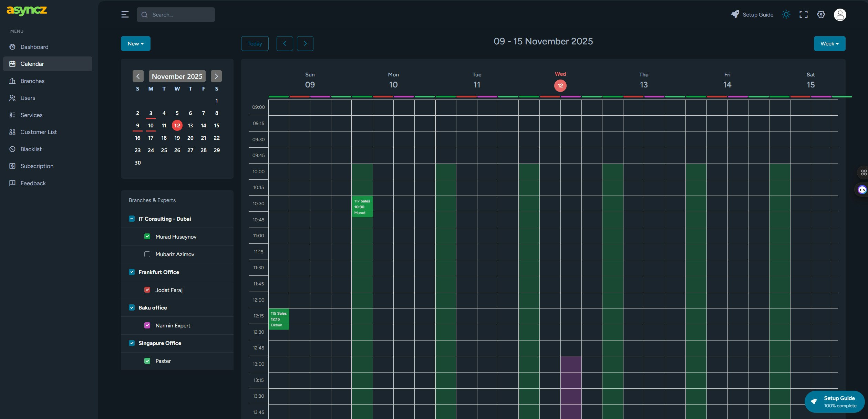Open the Setup Guide 100% complete panel
Image resolution: width=868 pixels, height=419 pixels.
point(834,401)
